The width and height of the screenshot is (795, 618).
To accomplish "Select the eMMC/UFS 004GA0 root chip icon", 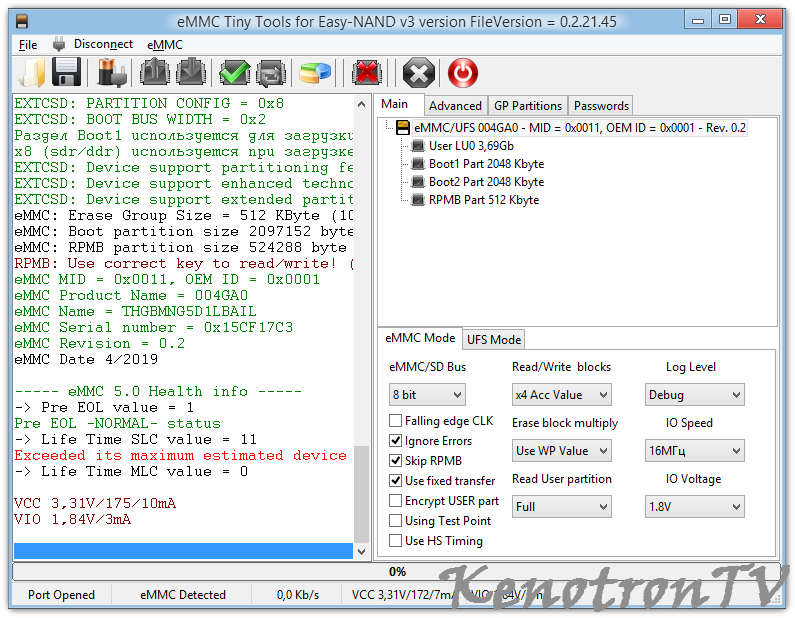I will [x=403, y=127].
